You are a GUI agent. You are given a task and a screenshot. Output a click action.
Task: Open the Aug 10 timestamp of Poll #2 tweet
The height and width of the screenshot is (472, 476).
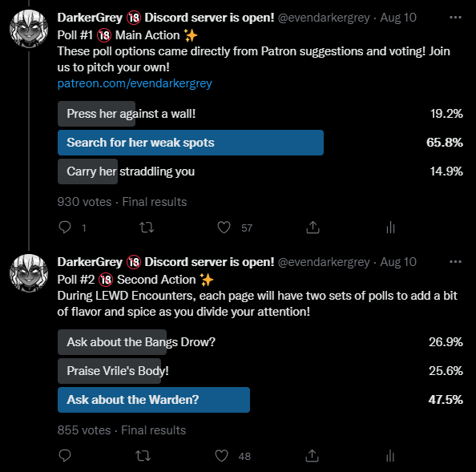pyautogui.click(x=398, y=262)
